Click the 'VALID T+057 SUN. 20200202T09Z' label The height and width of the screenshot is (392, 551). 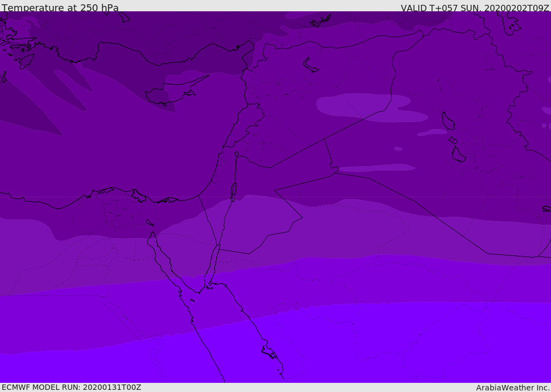point(475,8)
